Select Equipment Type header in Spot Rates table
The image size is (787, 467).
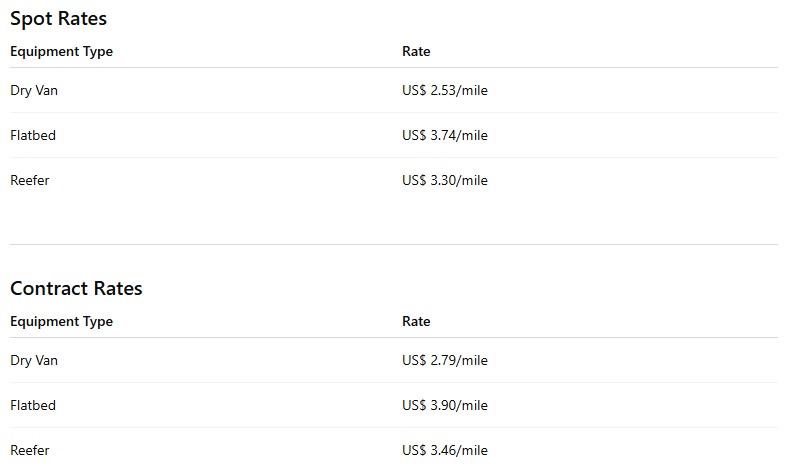tap(61, 51)
